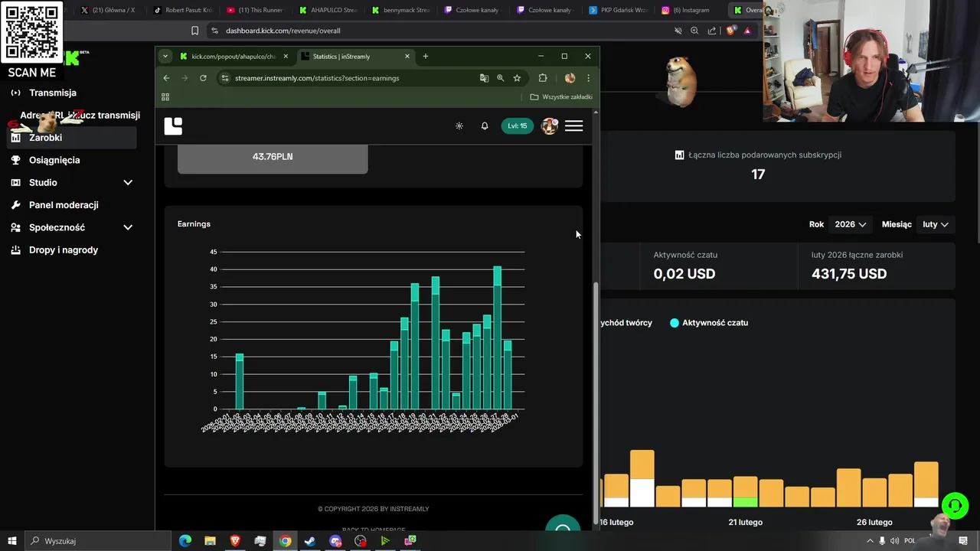
Task: Open the Chrome extensions puzzle icon
Action: (x=543, y=78)
